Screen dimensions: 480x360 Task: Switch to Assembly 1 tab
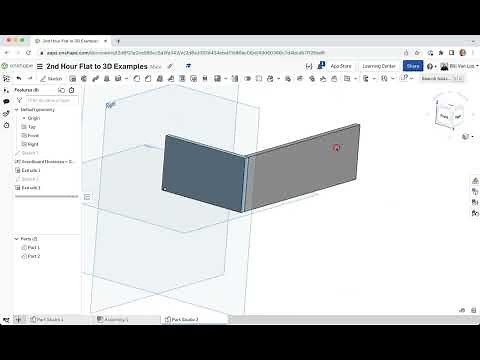tap(113, 319)
